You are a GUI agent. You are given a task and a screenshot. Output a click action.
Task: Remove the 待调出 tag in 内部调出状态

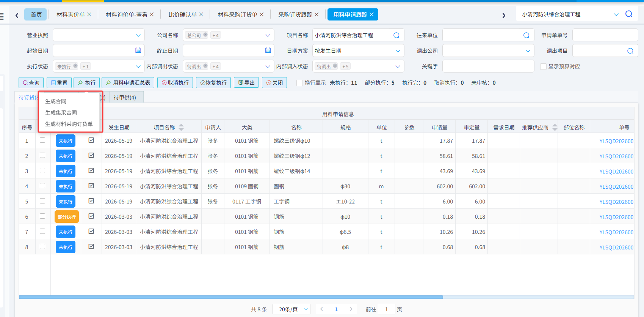205,66
